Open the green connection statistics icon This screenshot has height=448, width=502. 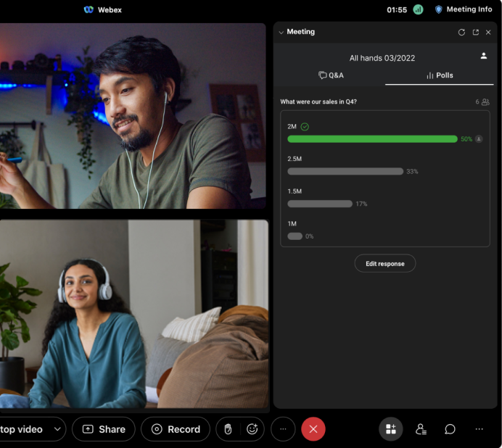pos(418,9)
